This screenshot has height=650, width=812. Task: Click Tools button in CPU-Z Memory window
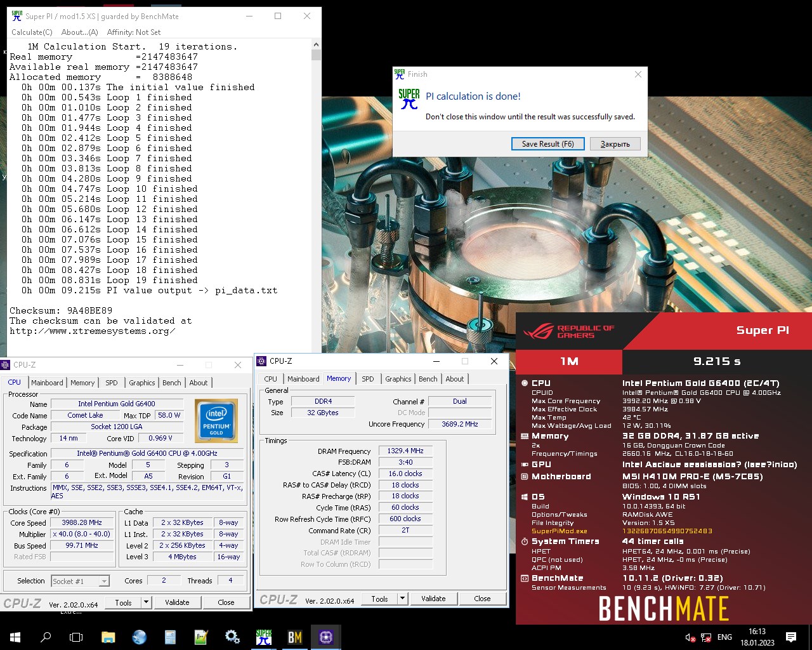[x=379, y=598]
